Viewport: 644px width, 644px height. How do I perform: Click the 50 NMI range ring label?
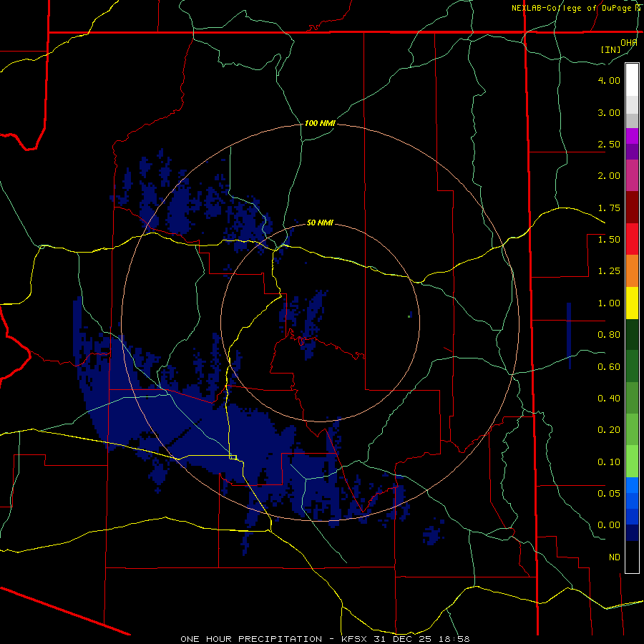click(x=320, y=223)
